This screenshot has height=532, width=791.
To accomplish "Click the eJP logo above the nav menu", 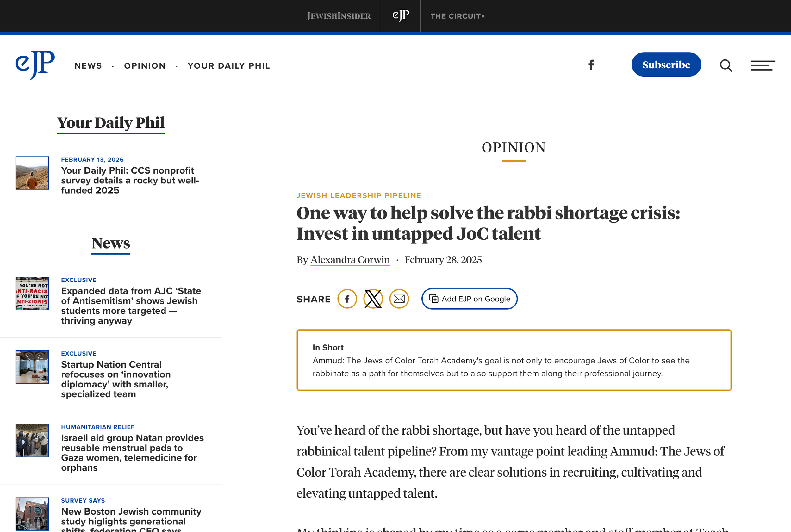I will (34, 65).
